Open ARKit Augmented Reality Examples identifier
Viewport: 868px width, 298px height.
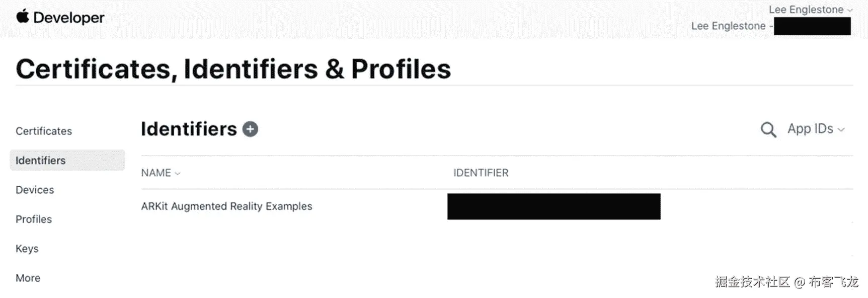coord(226,206)
